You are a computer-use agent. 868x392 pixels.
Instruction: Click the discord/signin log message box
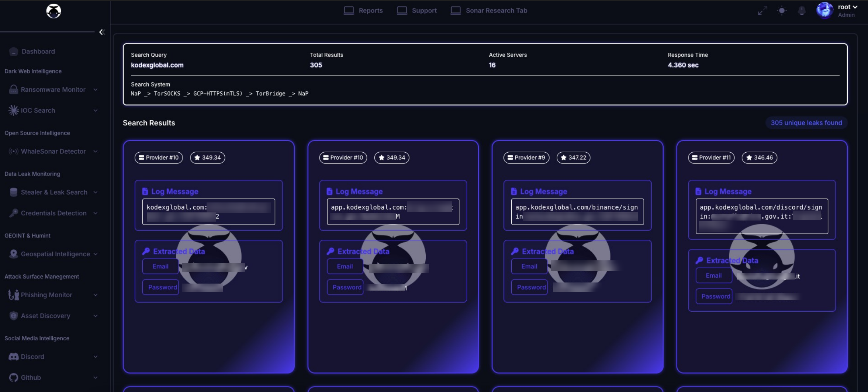762,216
